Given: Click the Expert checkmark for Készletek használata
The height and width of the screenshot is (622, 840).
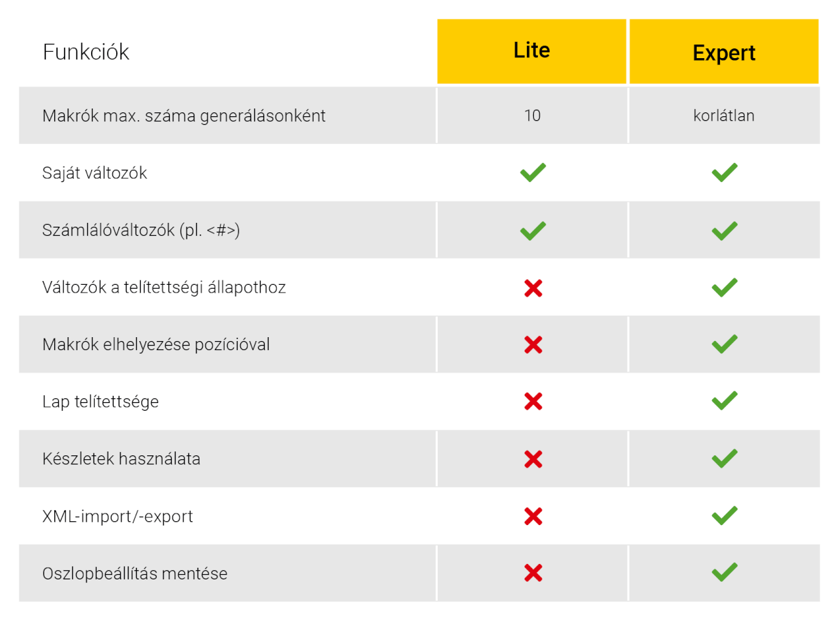Looking at the screenshot, I should pos(724,459).
